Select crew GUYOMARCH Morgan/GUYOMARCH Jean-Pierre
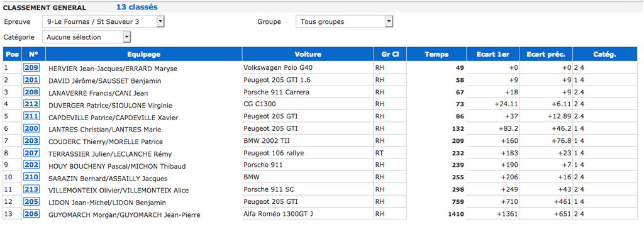 [125, 215]
